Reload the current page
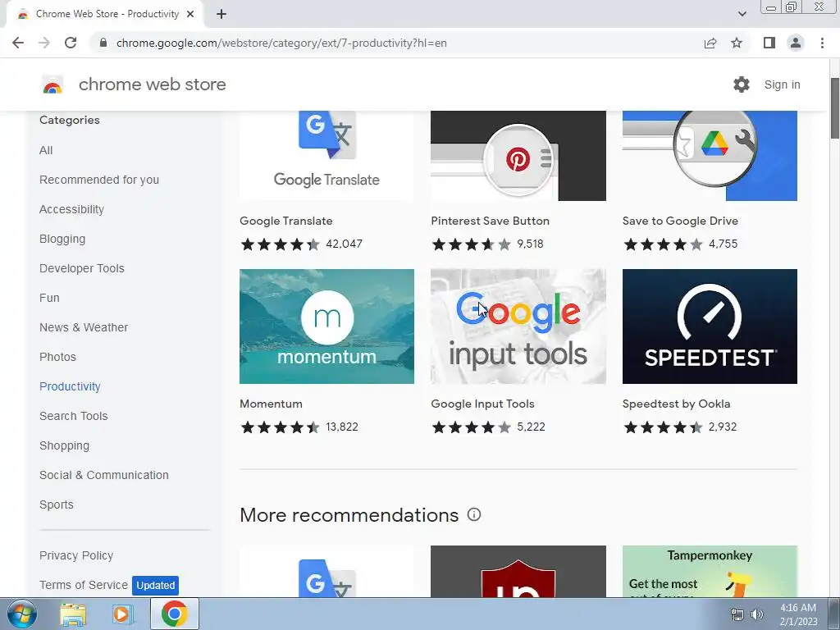The width and height of the screenshot is (840, 630). [71, 43]
